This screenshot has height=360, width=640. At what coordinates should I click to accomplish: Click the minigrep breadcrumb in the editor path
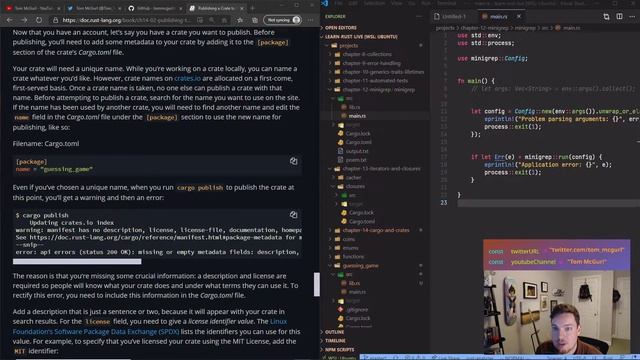pyautogui.click(x=525, y=28)
